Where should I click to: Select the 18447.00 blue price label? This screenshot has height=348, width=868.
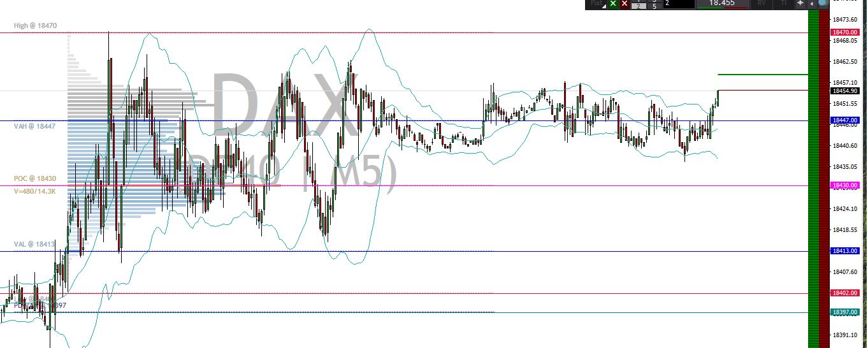(845, 120)
